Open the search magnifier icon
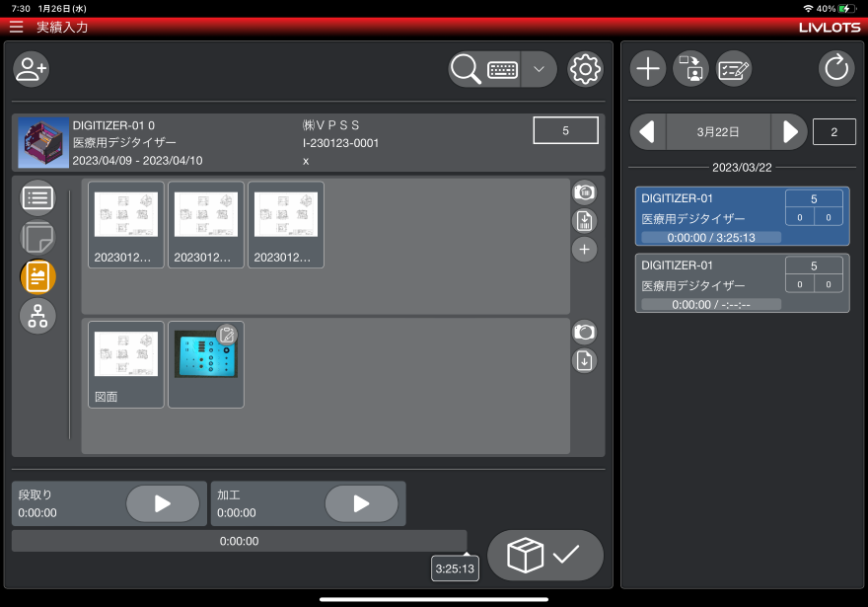 point(464,70)
